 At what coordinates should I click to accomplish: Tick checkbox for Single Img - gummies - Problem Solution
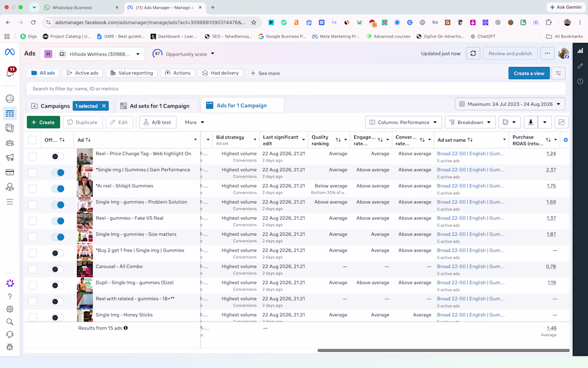(33, 205)
